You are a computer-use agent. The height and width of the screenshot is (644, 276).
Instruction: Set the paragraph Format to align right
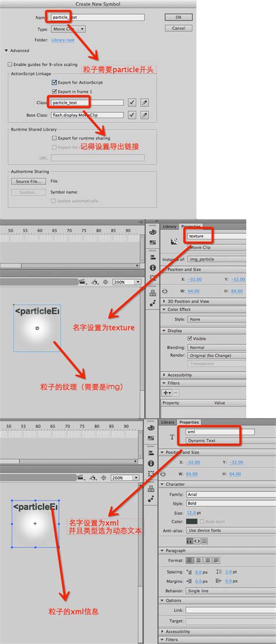[x=208, y=560]
